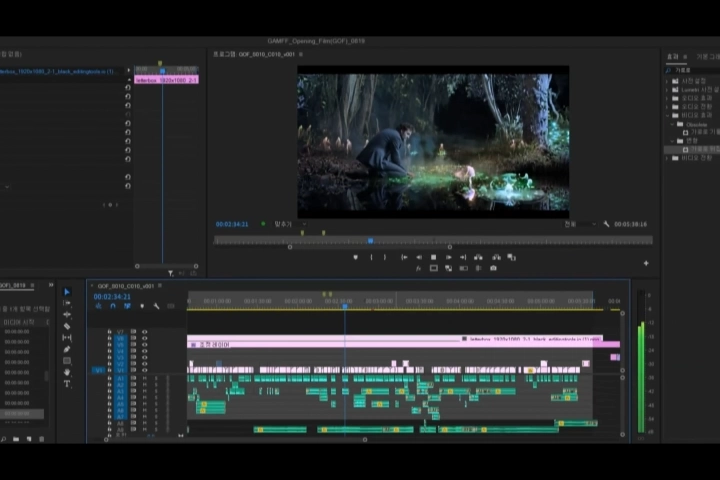Open timeline display settings wrench
The height and width of the screenshot is (480, 720).
pos(157,306)
